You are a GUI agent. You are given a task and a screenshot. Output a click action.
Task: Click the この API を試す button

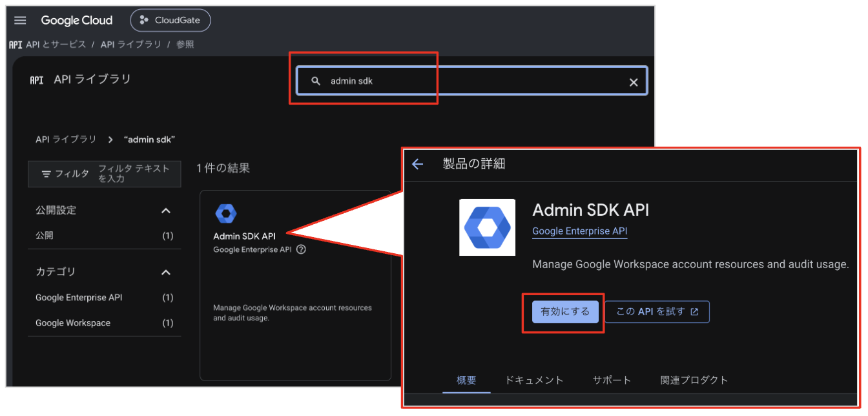[657, 311]
